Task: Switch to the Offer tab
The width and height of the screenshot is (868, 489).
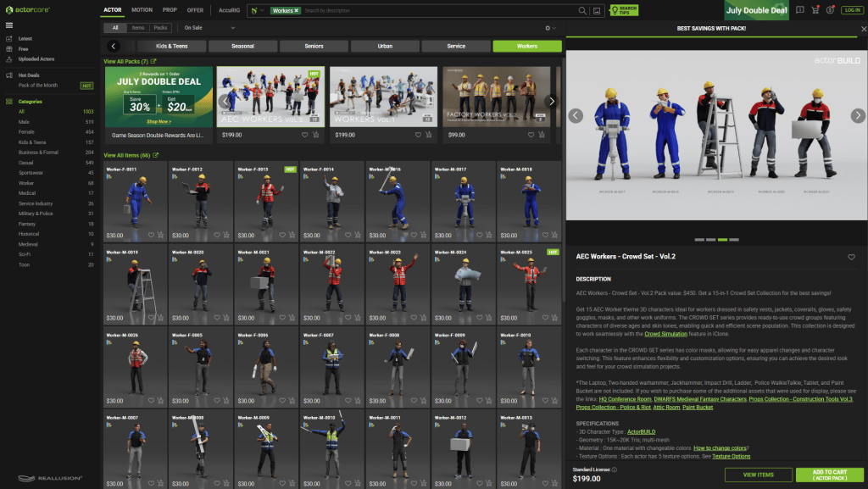Action: [195, 10]
